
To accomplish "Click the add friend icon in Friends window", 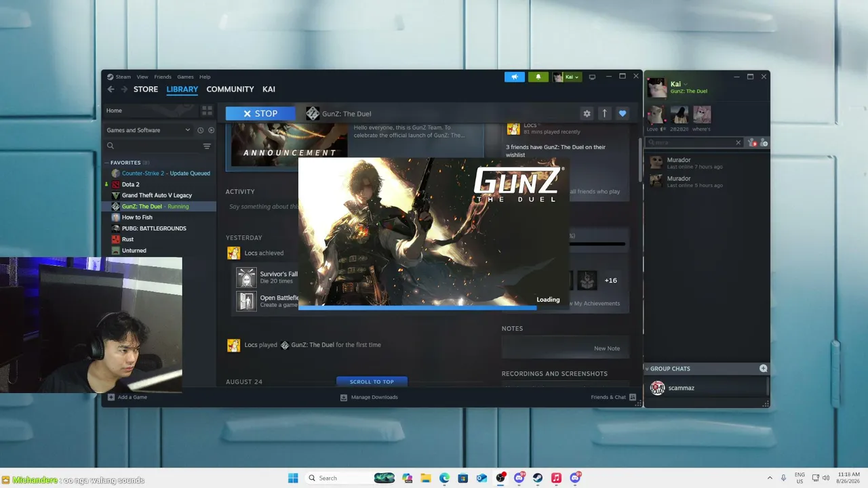I will pyautogui.click(x=764, y=143).
